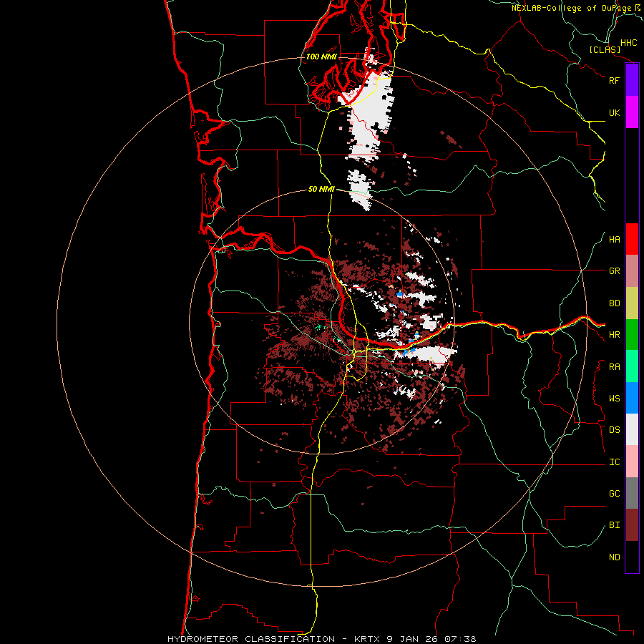
Task: Click the 'DS' legend label
Action: tap(614, 430)
